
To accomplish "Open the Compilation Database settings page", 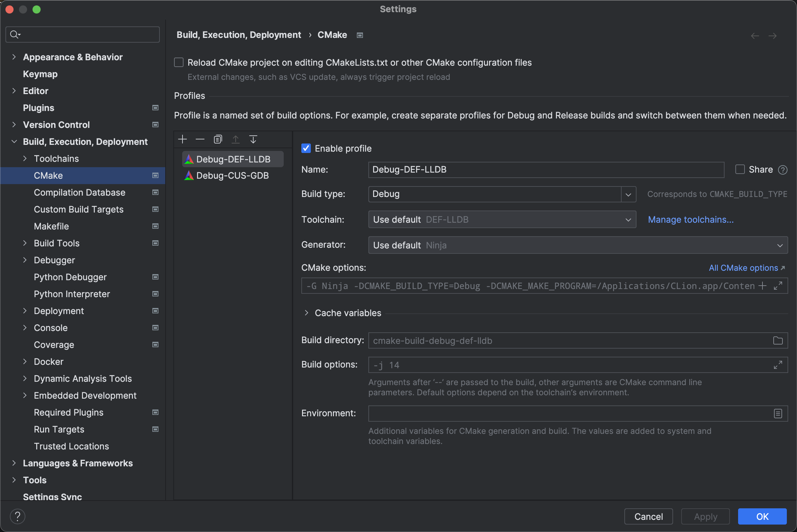I will 80,192.
